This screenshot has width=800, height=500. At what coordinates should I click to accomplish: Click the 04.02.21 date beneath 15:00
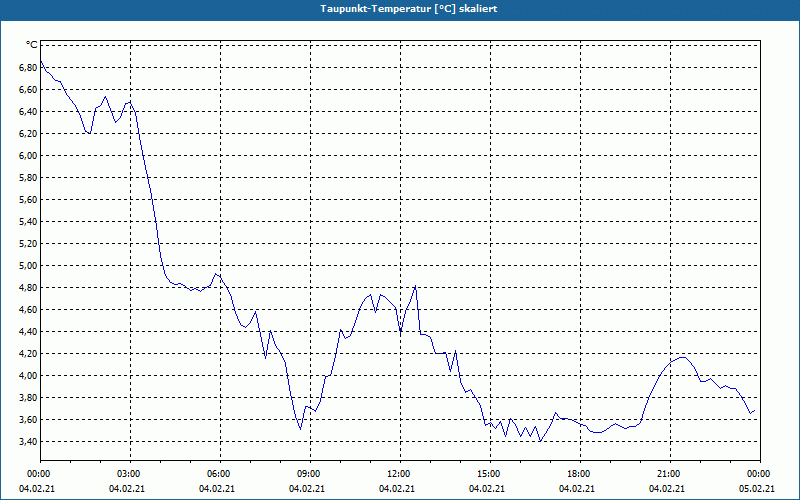(487, 488)
